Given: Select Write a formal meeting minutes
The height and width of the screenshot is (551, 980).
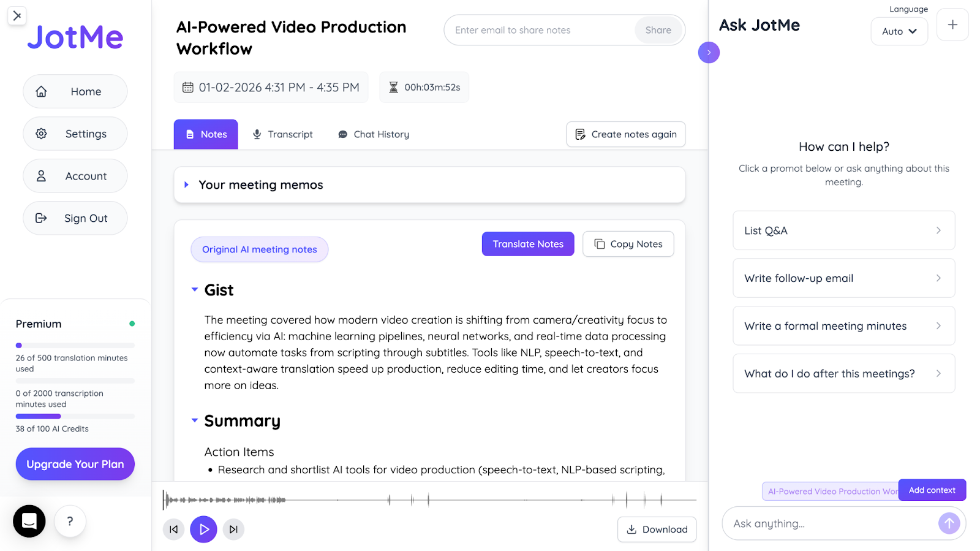Looking at the screenshot, I should coord(844,325).
